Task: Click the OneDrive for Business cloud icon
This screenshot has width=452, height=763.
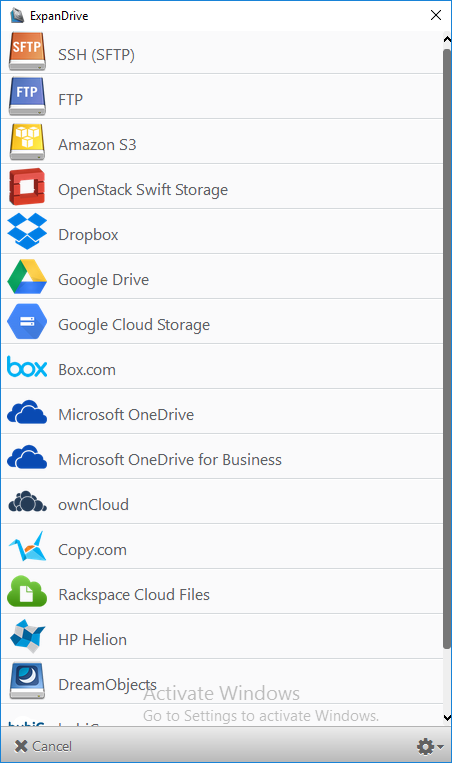Action: (x=27, y=456)
